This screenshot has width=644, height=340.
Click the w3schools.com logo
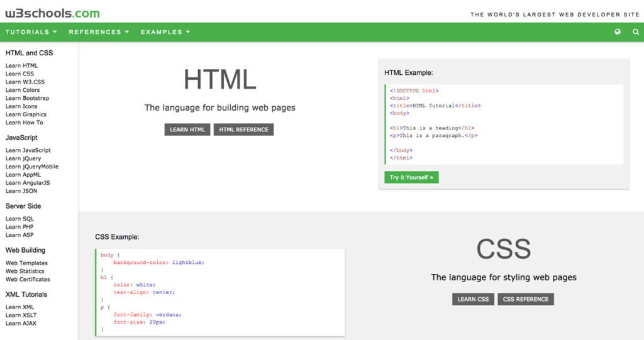tap(52, 13)
